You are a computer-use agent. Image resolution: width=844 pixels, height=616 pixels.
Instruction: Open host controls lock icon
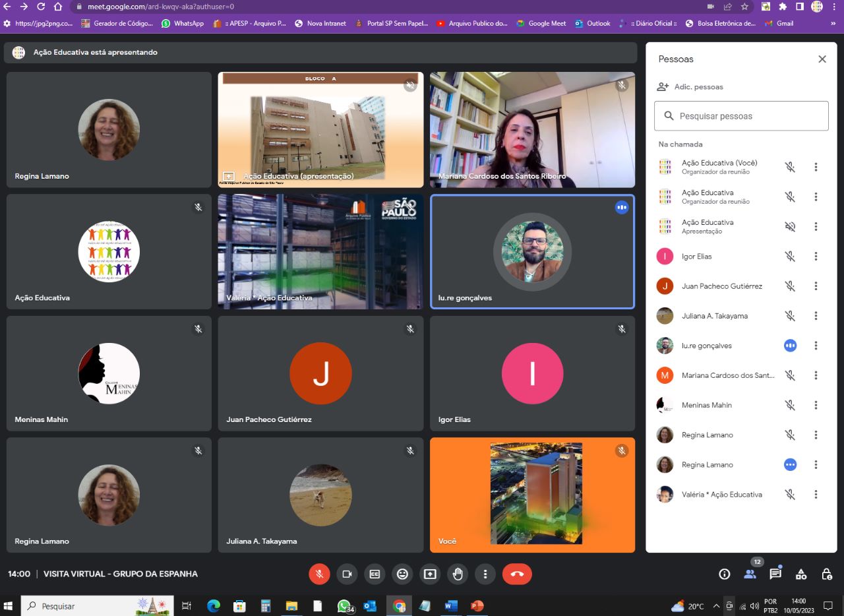pyautogui.click(x=827, y=574)
